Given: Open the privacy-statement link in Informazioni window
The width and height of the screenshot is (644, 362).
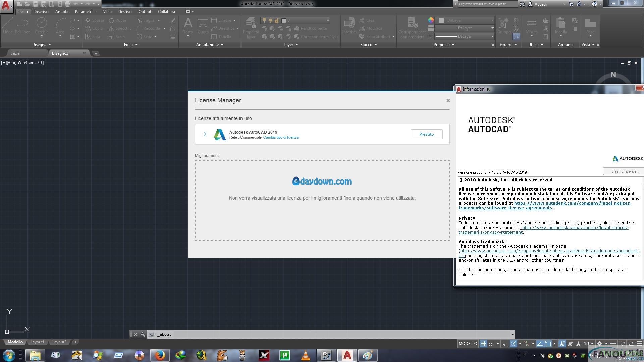Looking at the screenshot, I should [543, 230].
